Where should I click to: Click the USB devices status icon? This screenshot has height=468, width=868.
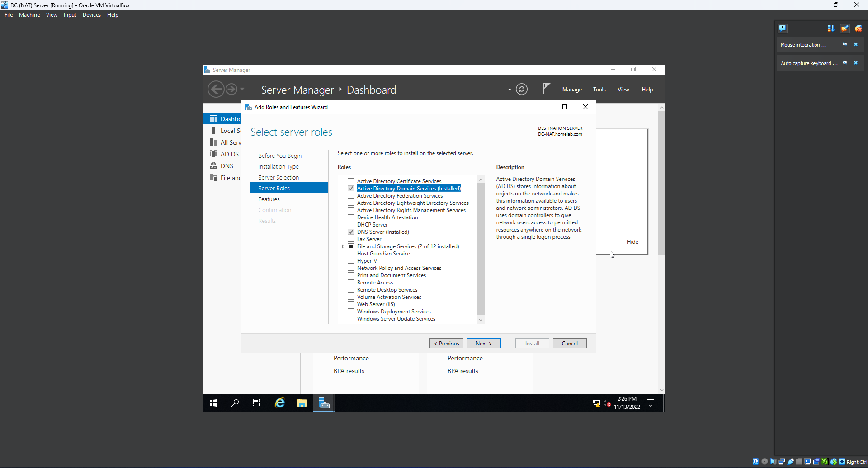click(x=790, y=462)
